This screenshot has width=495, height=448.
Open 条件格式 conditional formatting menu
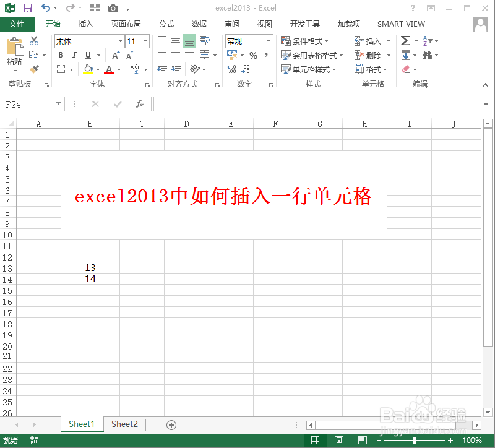click(304, 41)
